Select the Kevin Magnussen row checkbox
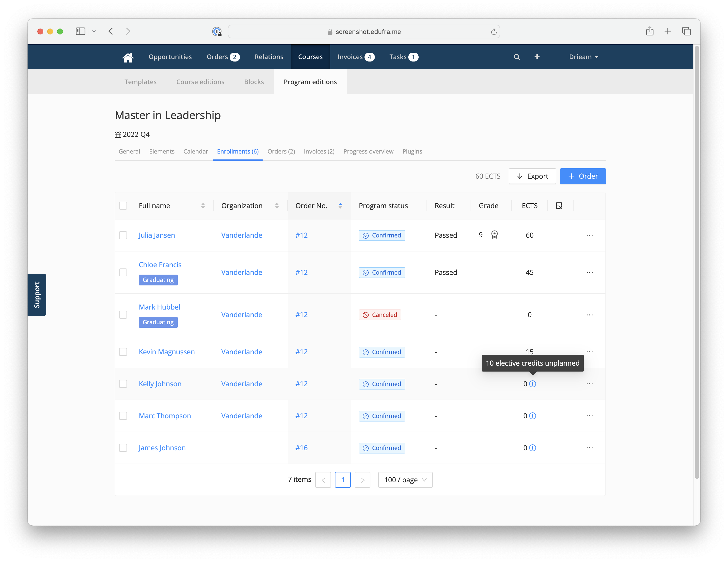The width and height of the screenshot is (728, 562). pos(123,352)
